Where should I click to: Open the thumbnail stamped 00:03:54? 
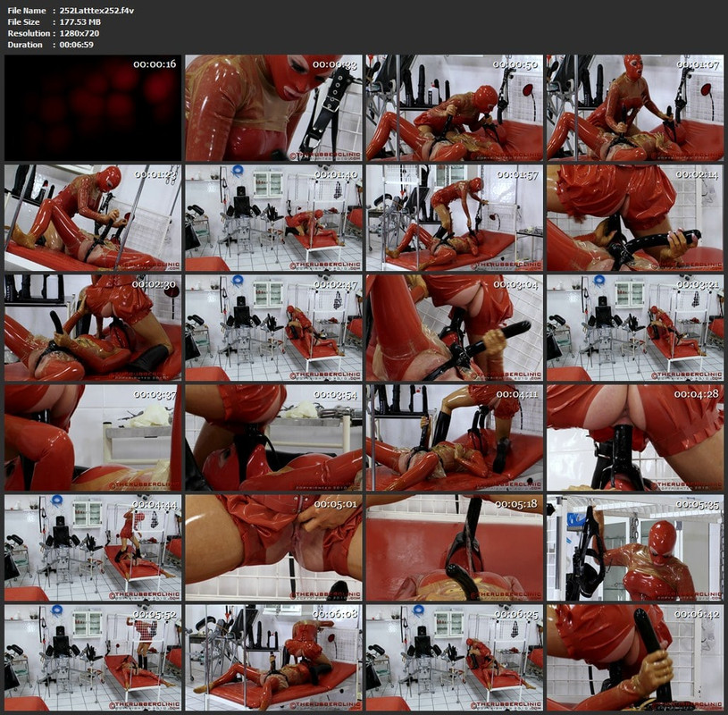click(273, 438)
